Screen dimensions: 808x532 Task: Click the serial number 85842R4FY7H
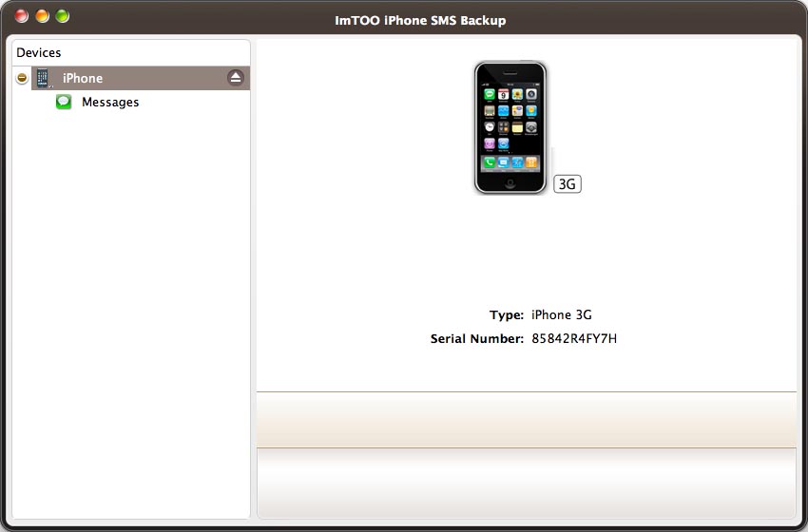[574, 338]
